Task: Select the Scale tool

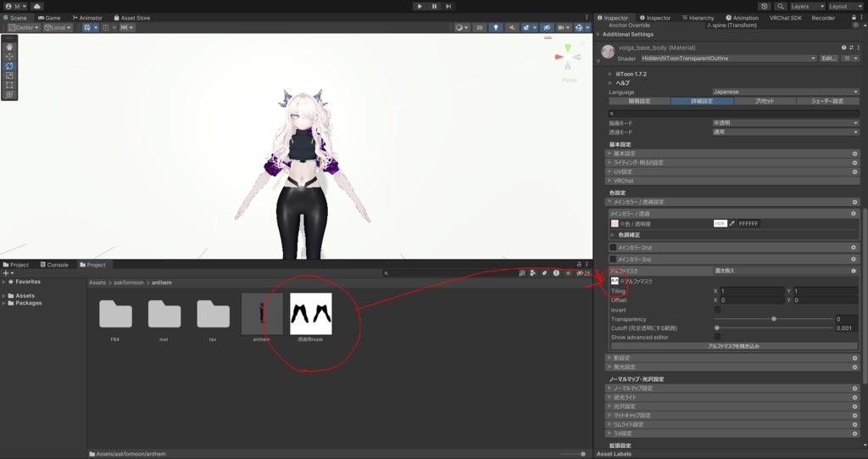Action: (x=9, y=76)
